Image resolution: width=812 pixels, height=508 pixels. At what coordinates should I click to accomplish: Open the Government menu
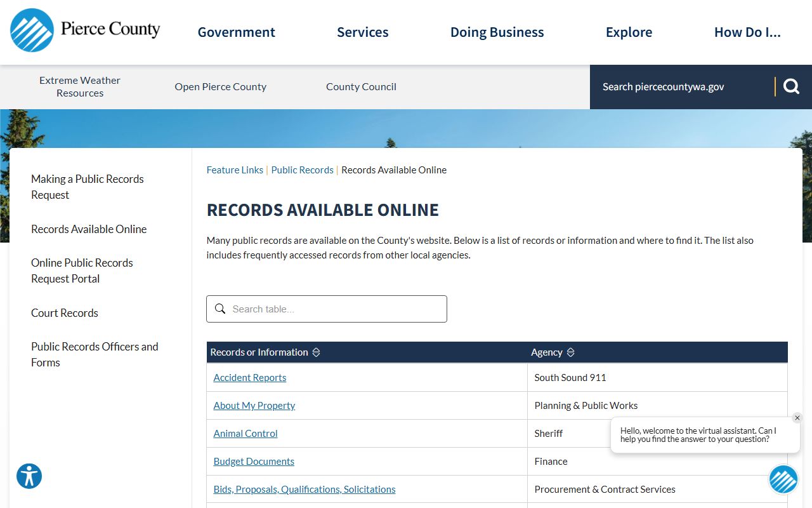(237, 32)
